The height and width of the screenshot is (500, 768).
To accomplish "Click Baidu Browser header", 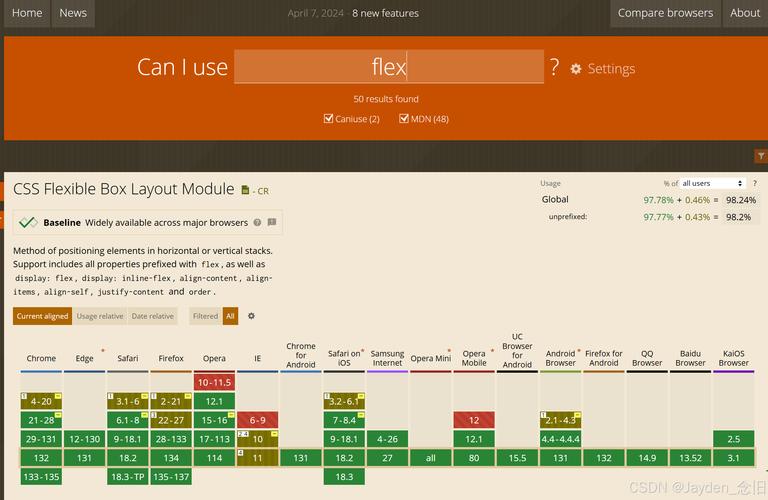I will click(x=690, y=358).
